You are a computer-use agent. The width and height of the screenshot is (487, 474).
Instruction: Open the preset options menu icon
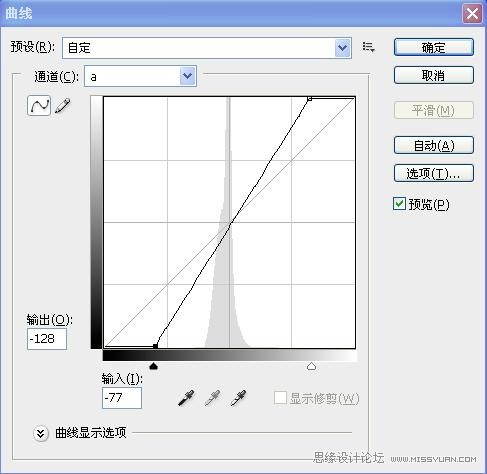click(x=368, y=47)
